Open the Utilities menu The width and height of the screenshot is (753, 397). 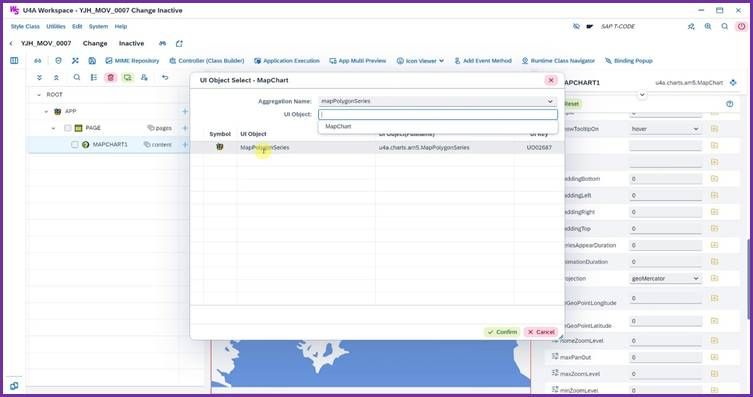[x=56, y=26]
